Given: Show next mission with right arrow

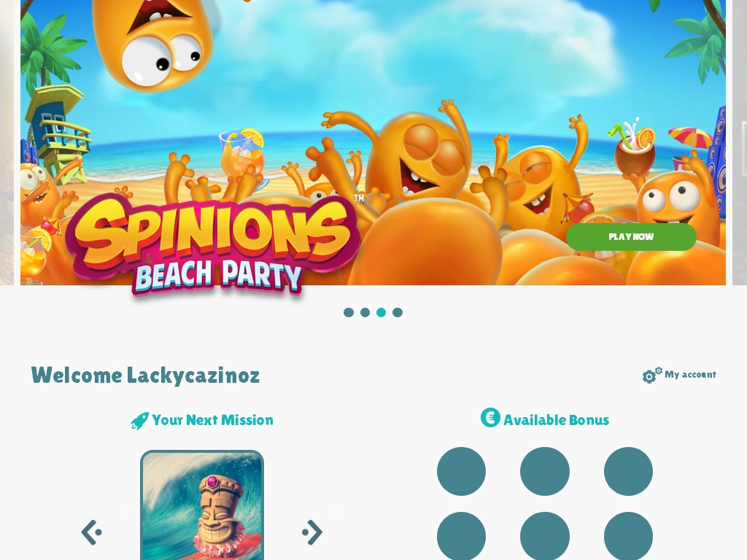Looking at the screenshot, I should [x=312, y=532].
